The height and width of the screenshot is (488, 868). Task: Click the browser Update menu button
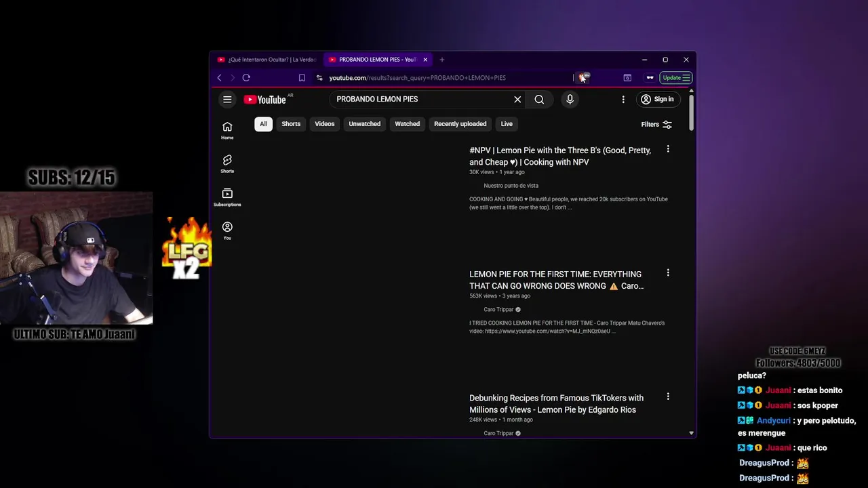676,78
